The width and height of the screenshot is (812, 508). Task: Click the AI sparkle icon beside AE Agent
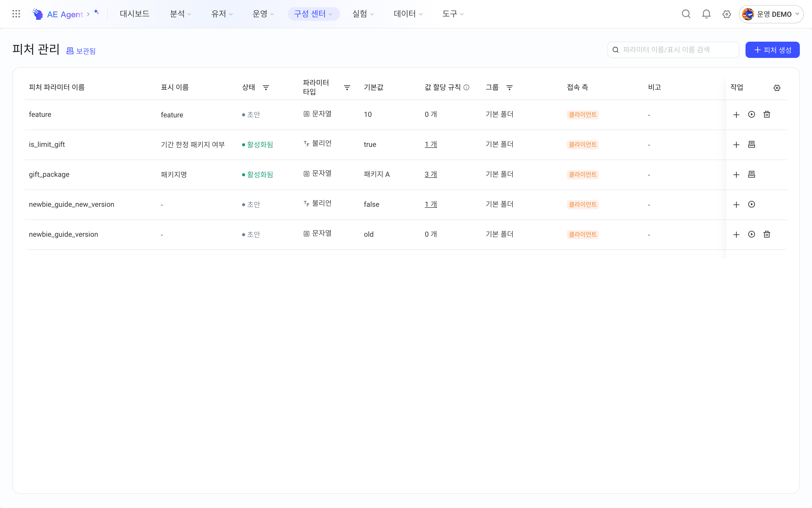(96, 12)
